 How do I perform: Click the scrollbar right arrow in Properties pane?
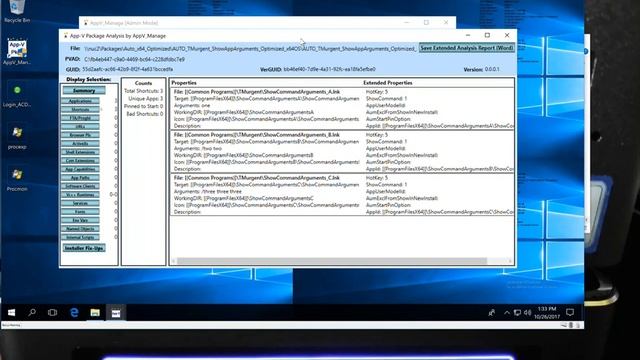pyautogui.click(x=510, y=261)
